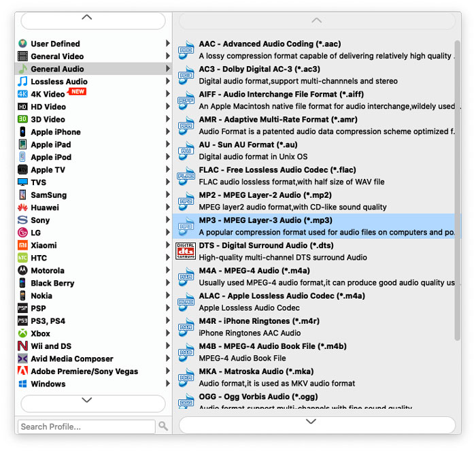This screenshot has height=451, width=476.
Task: Open the Black Berry category
Action: click(x=93, y=283)
